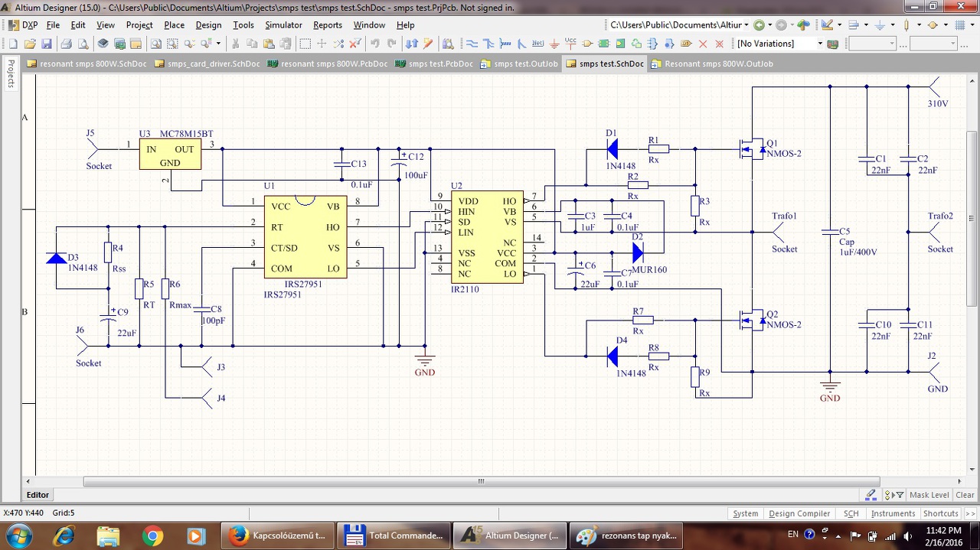Click the Open document folder icon
The width and height of the screenshot is (980, 550).
[x=30, y=44]
